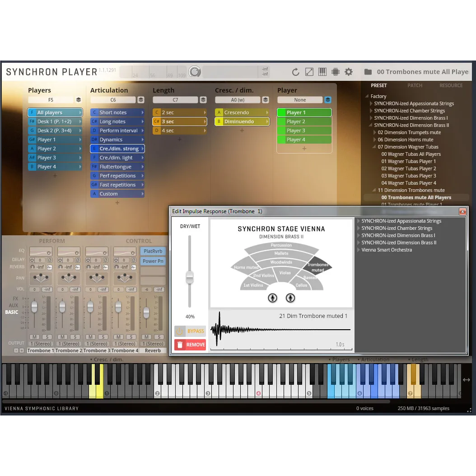Expand SYNCHRON-ized Appassionata Strings in the preset tree
476x476 pixels.
370,103
